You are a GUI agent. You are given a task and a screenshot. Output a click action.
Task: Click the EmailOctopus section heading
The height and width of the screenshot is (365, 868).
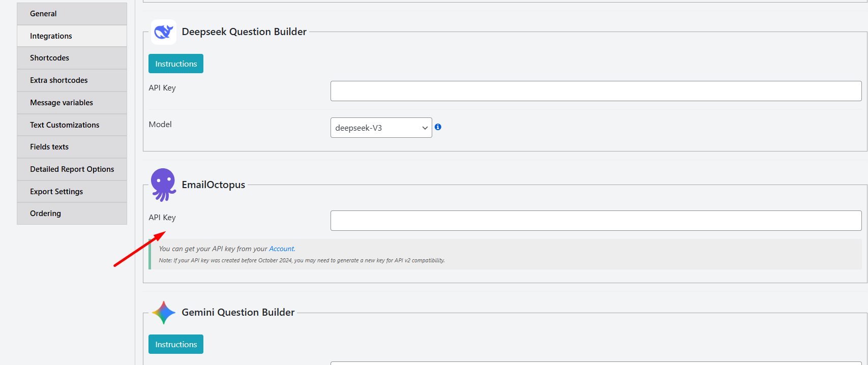pos(214,185)
